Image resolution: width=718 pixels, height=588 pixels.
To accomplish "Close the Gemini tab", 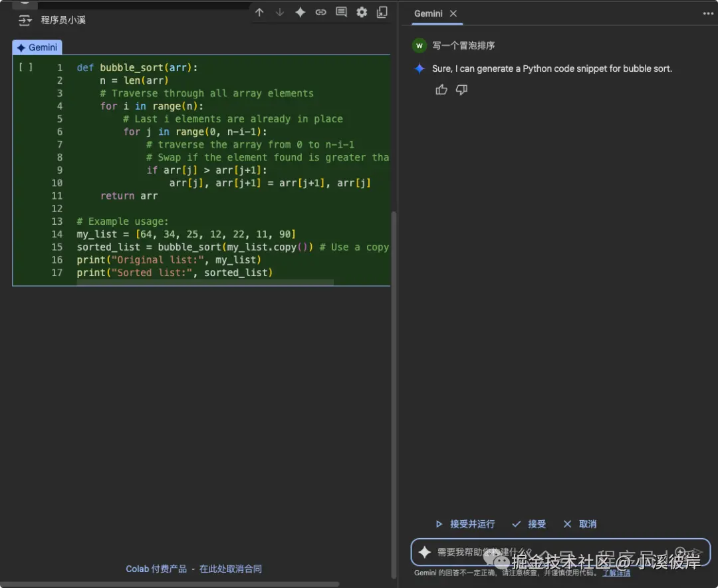I will (453, 13).
